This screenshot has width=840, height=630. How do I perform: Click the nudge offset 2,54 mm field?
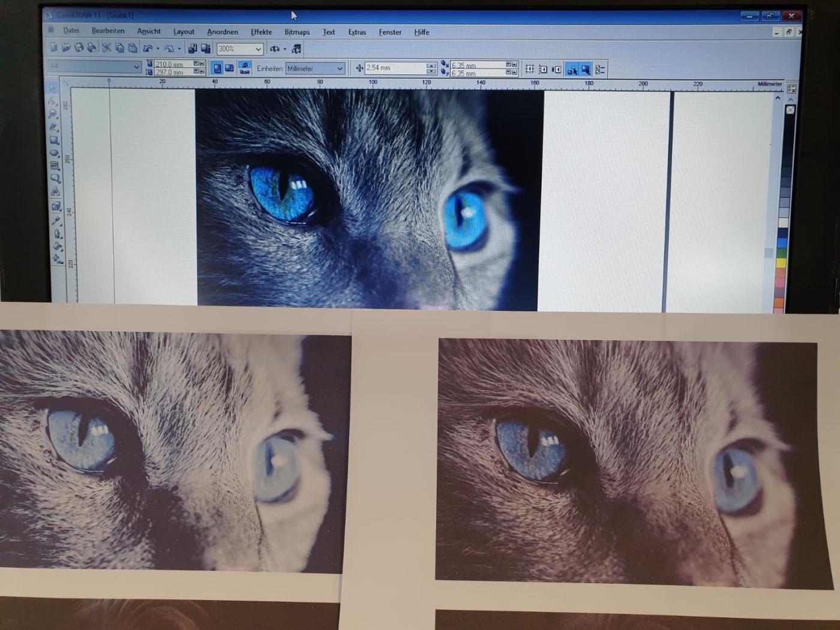pyautogui.click(x=395, y=68)
